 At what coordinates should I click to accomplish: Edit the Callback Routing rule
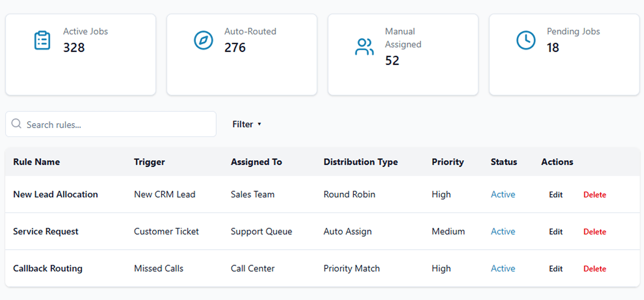[556, 269]
